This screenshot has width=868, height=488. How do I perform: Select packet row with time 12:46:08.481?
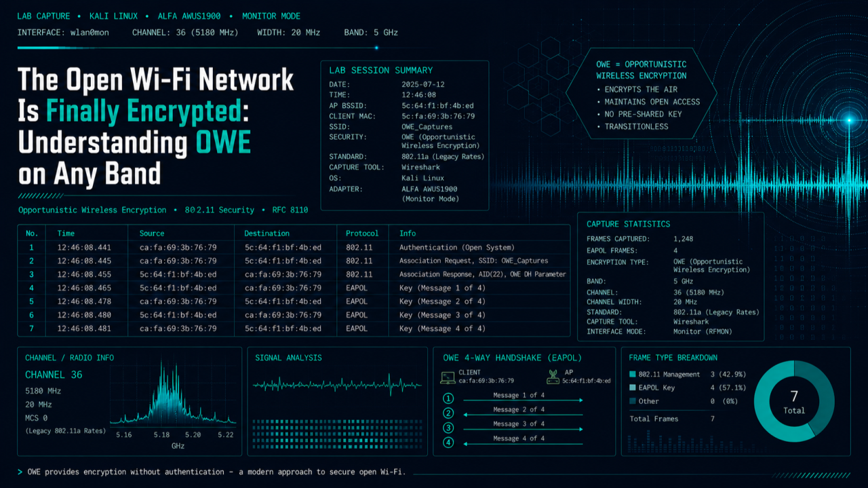point(294,329)
